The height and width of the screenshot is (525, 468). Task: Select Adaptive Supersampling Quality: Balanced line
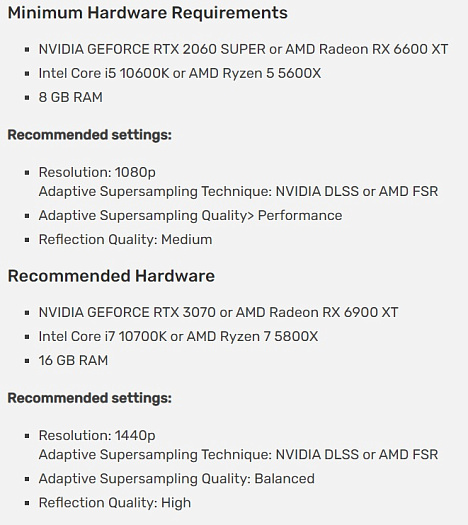click(177, 479)
